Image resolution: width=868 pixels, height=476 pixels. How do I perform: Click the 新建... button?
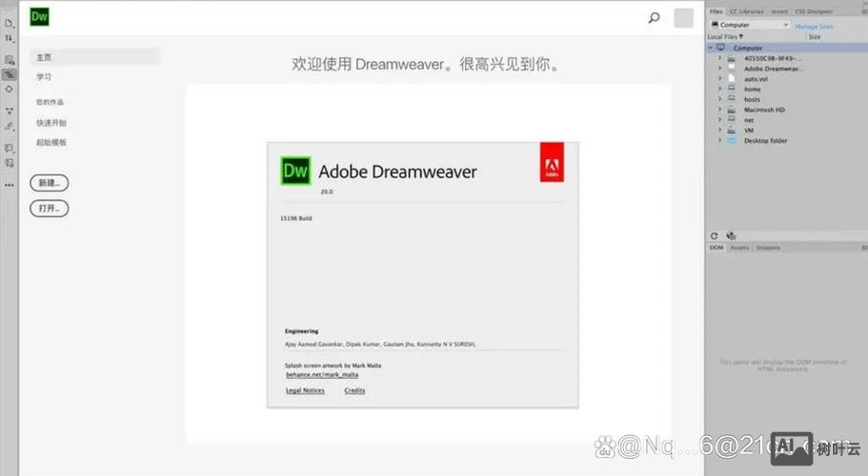coord(50,183)
